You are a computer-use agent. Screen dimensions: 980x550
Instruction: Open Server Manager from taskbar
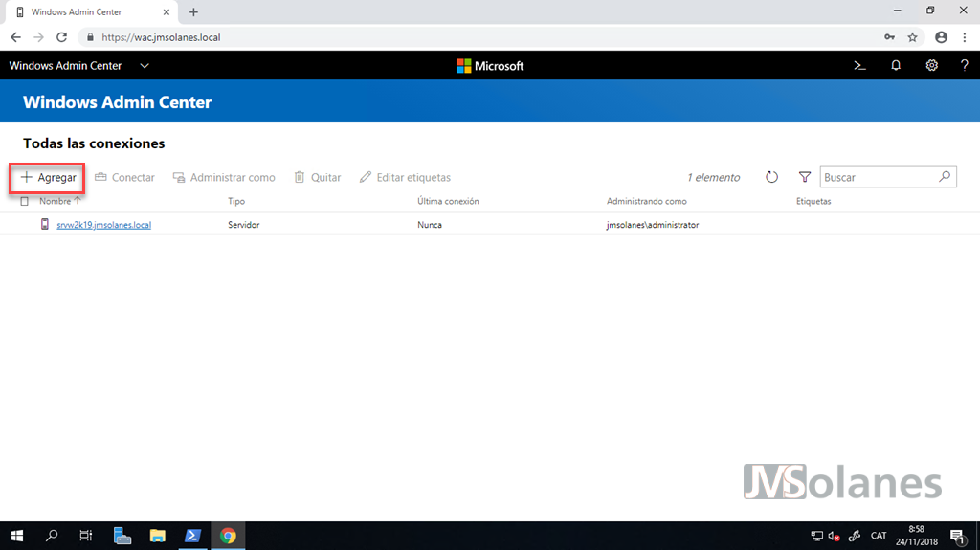[122, 536]
